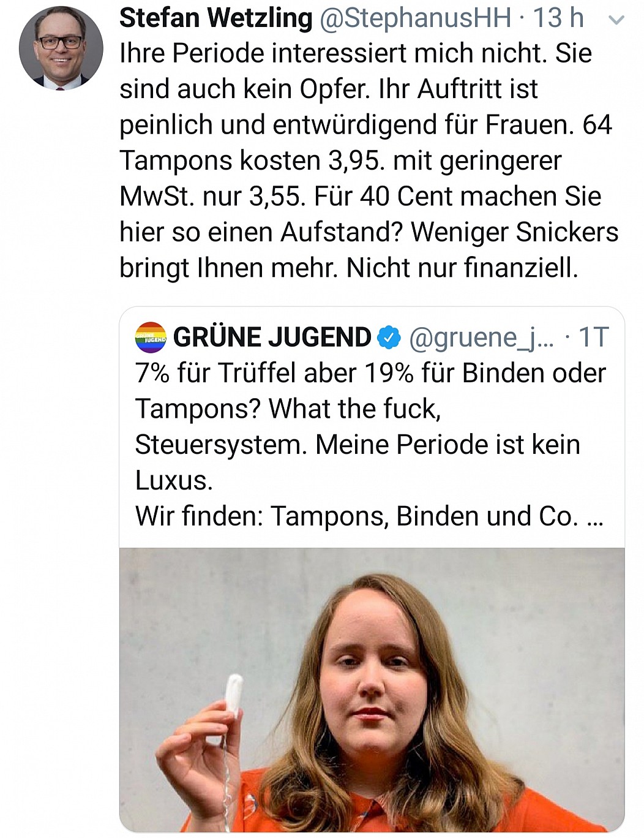Open Stefan Wetzling's profile picture
The width and height of the screenshot is (644, 838).
coord(61,49)
